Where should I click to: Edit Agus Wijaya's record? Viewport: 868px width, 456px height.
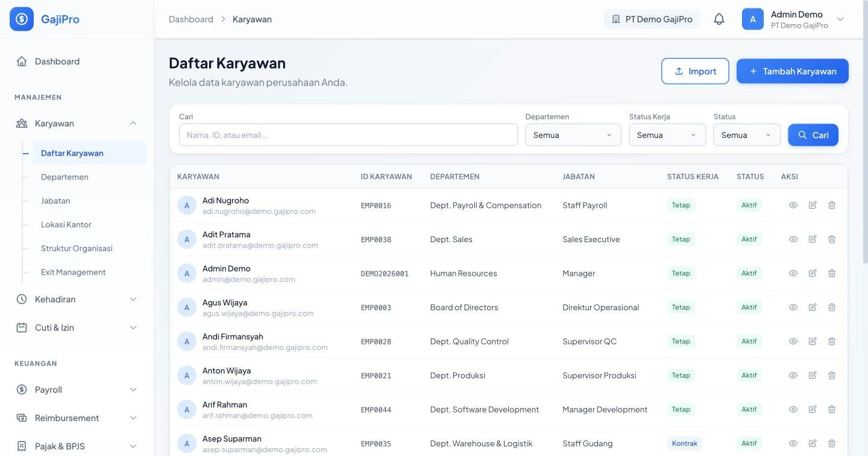point(813,307)
